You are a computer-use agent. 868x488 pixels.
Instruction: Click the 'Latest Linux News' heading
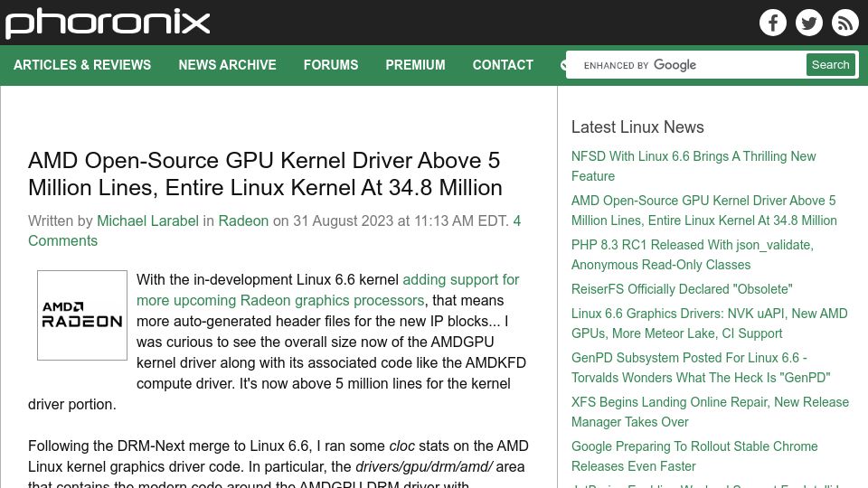637,127
